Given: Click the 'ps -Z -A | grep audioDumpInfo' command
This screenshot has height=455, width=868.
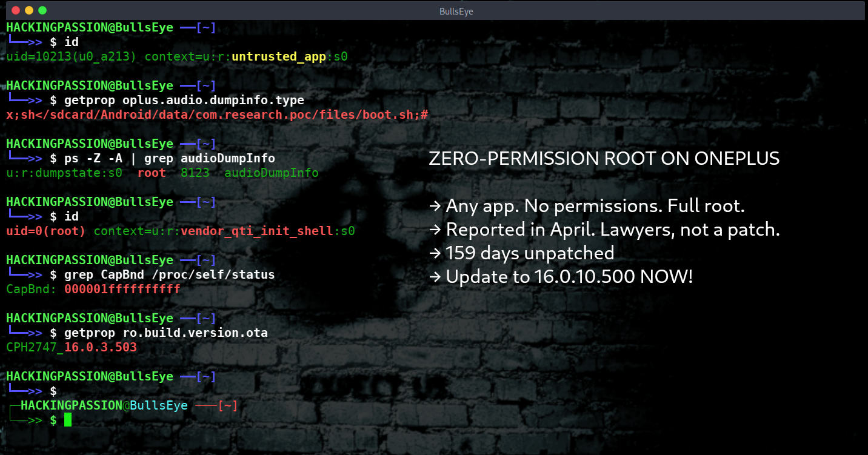Looking at the screenshot, I should 170,158.
